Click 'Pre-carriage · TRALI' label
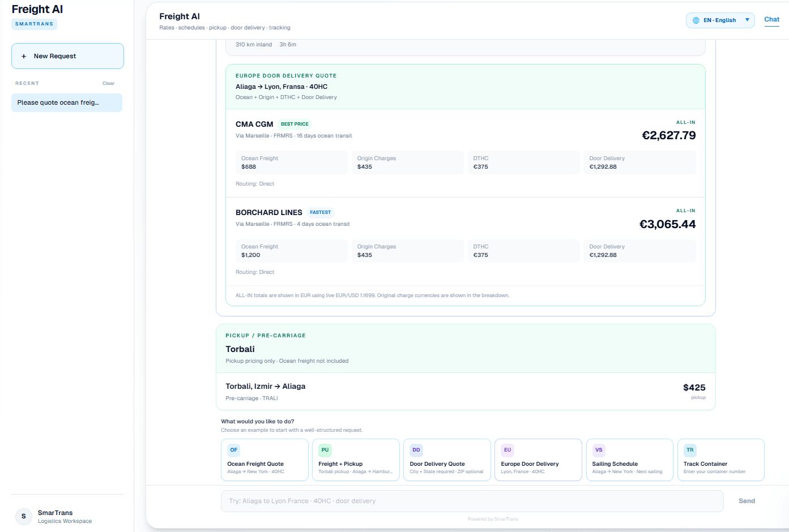Viewport: 789px width, 532px height. [x=252, y=398]
